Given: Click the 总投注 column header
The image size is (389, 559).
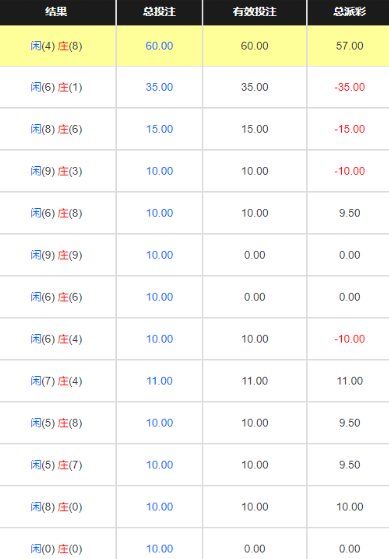Looking at the screenshot, I should (159, 12).
